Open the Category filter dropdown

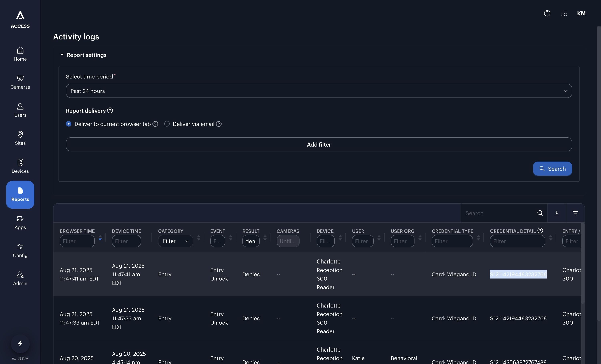click(176, 241)
